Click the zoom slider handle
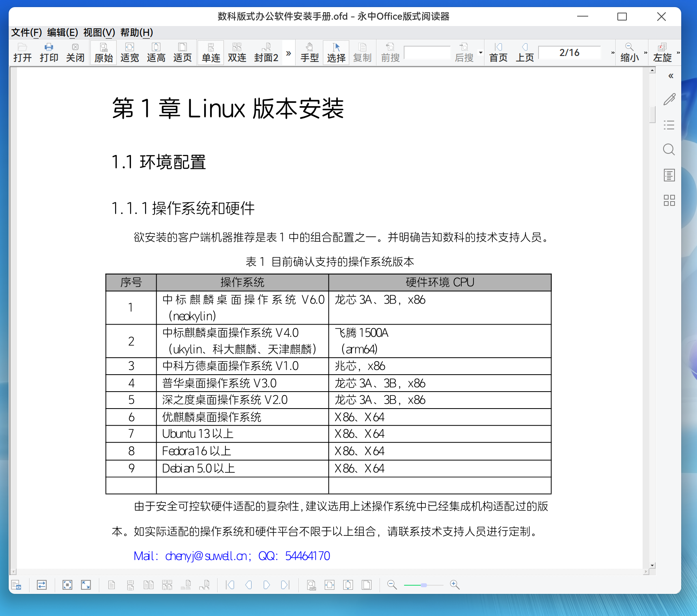The image size is (697, 616). coord(424,585)
